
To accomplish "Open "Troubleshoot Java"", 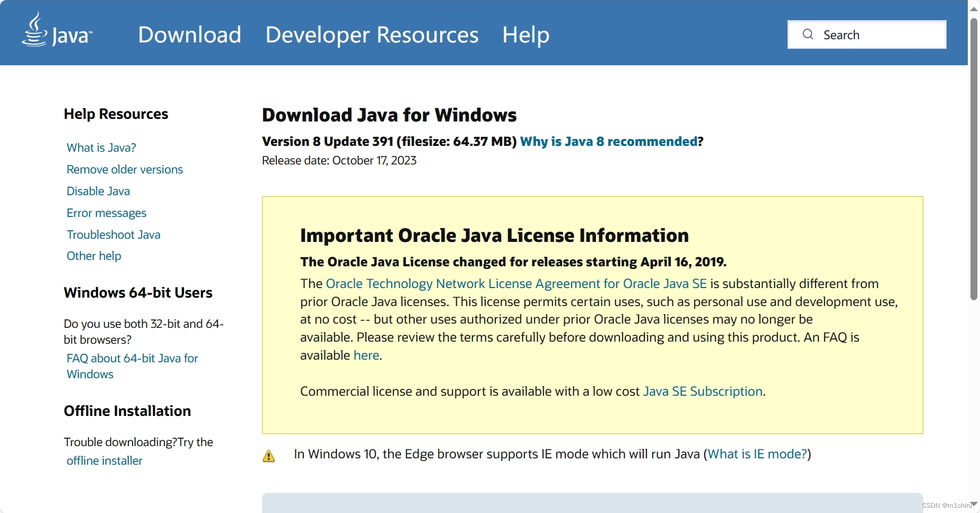I will [113, 234].
